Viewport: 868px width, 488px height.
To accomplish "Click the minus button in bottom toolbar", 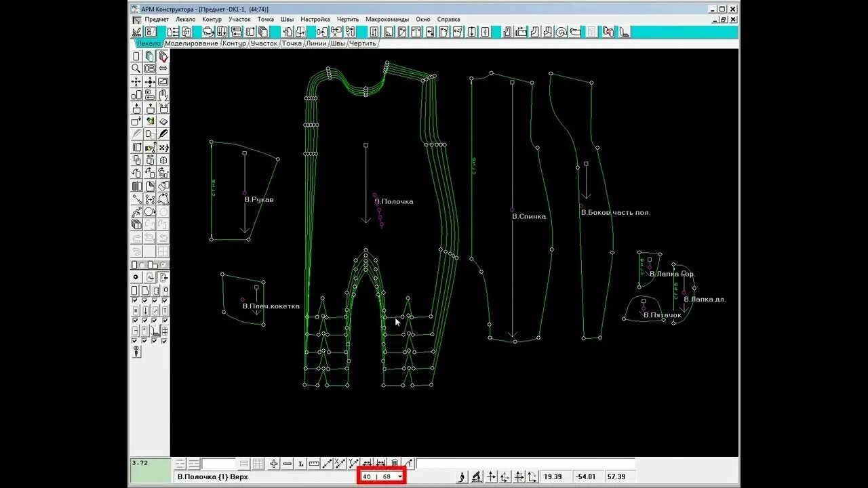I will 288,464.
